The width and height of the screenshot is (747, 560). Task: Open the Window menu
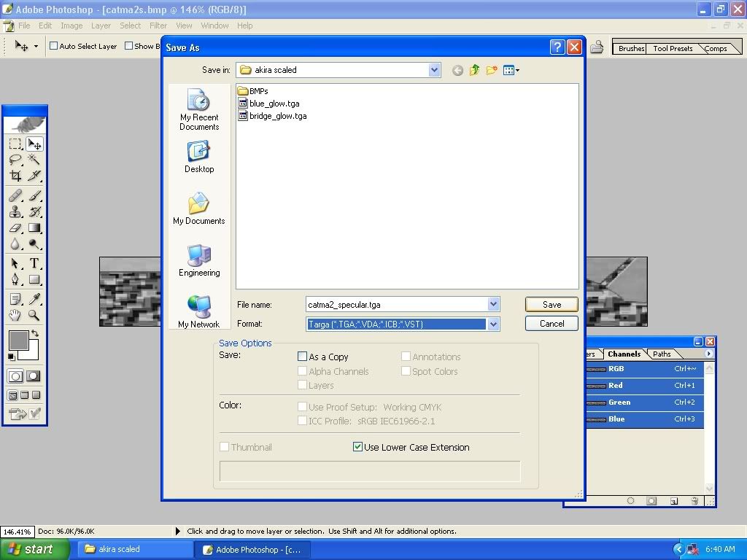(x=214, y=26)
